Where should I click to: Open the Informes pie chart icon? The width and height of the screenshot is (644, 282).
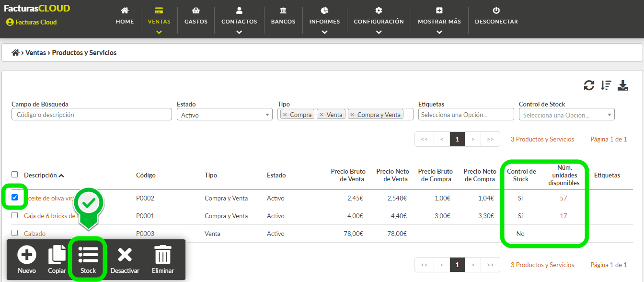click(x=324, y=11)
